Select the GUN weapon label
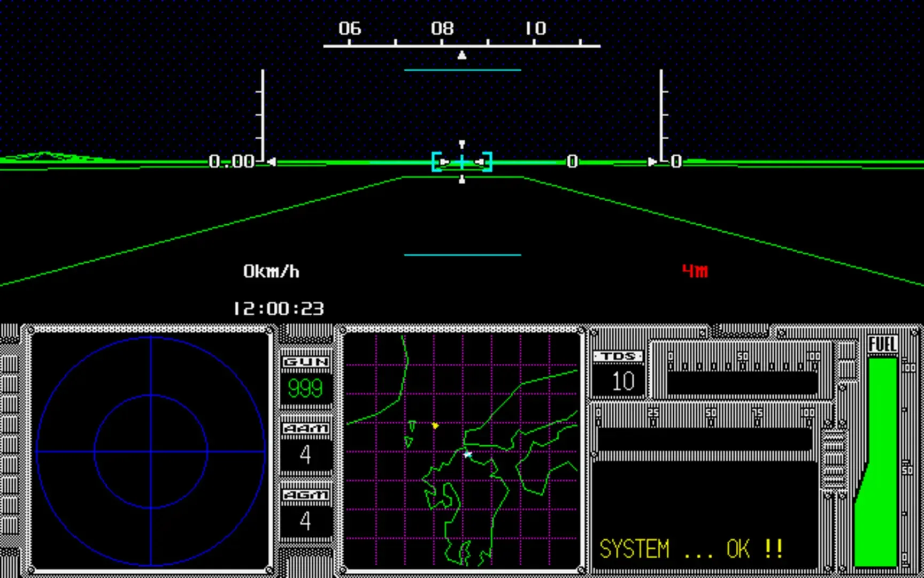The image size is (924, 578). click(305, 362)
